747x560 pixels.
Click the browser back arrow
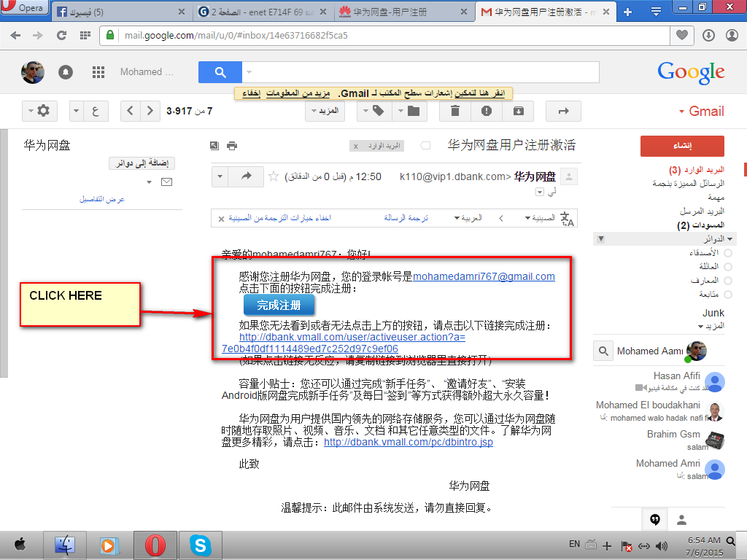coord(15,35)
